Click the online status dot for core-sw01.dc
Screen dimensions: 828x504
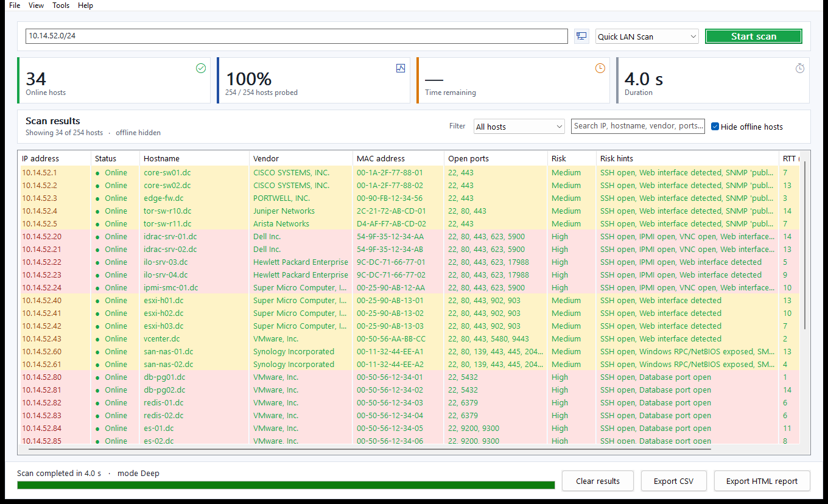(x=97, y=173)
